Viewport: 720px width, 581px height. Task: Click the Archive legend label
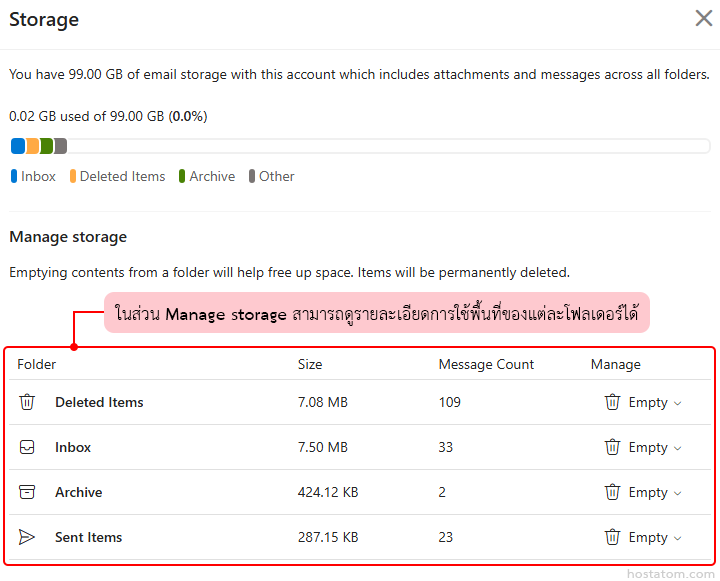(212, 176)
